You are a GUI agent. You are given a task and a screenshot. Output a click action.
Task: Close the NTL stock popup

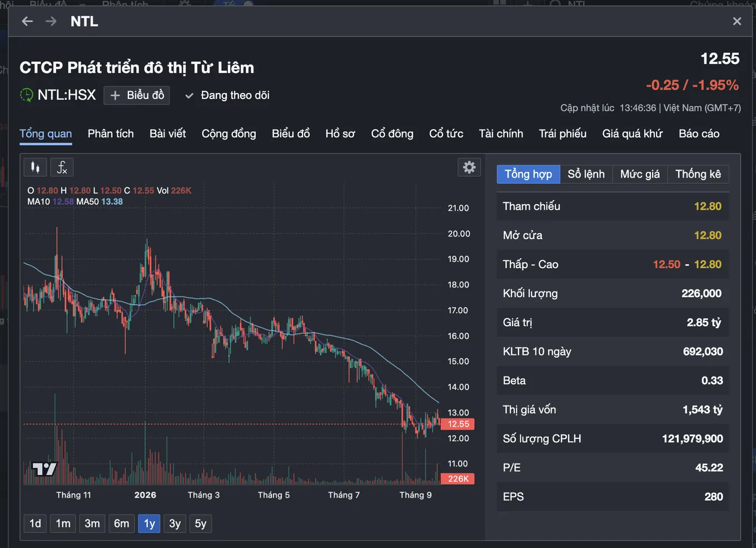[x=737, y=21]
